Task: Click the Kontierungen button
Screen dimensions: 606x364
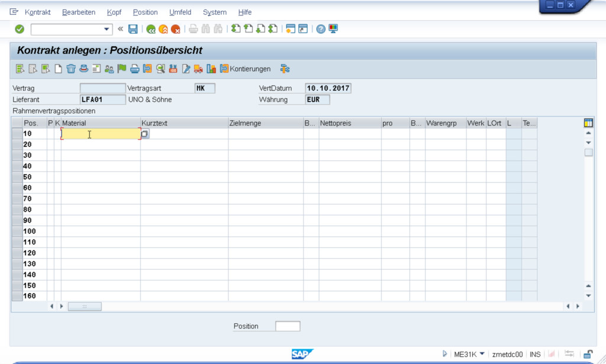Action: pyautogui.click(x=245, y=69)
